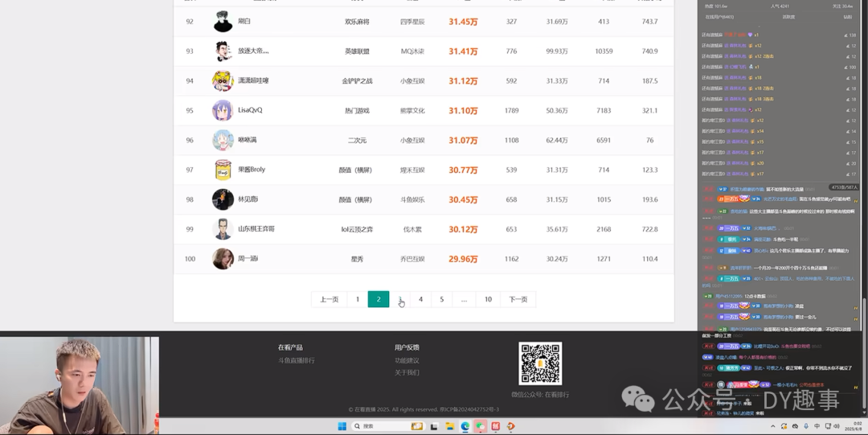The width and height of the screenshot is (868, 435).
Task: Jump to page 4 in pagination
Action: [x=420, y=299]
